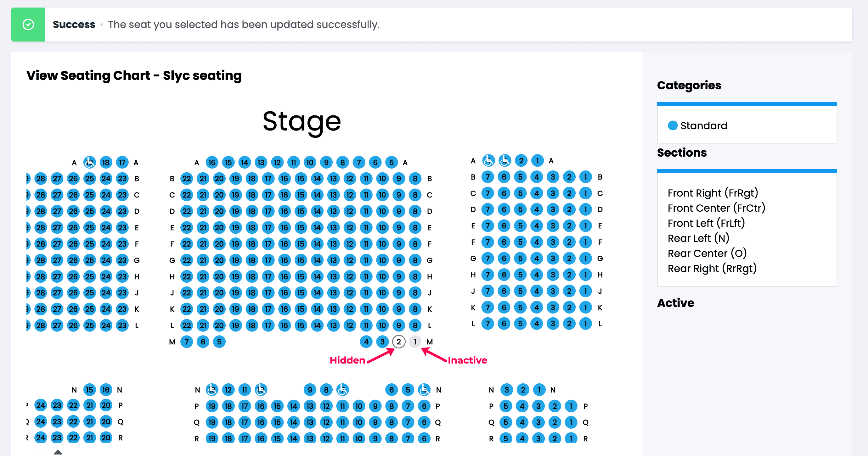Screen dimensions: 868x456
Task: Expand the small up-arrow at bottom left
Action: (x=58, y=452)
